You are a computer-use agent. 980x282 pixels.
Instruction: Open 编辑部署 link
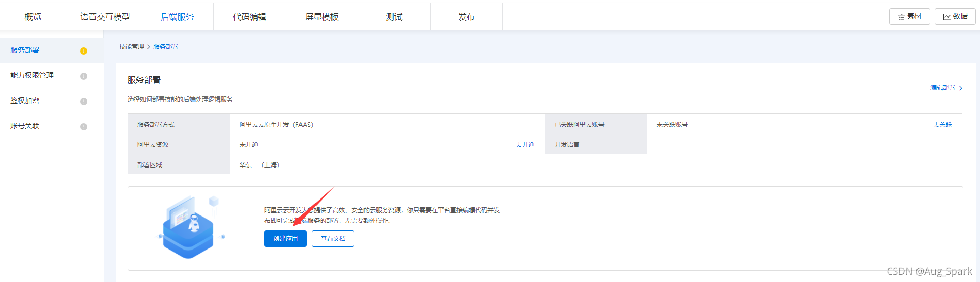pyautogui.click(x=943, y=88)
